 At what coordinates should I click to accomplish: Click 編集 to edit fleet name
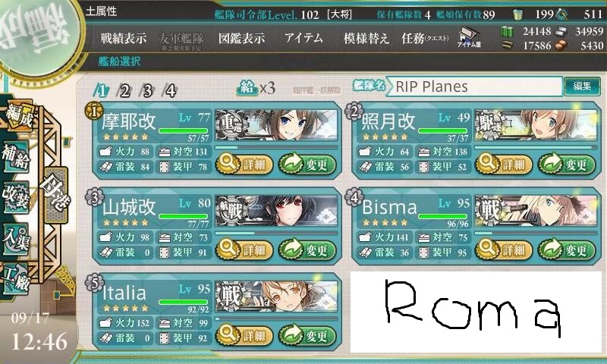(x=582, y=86)
